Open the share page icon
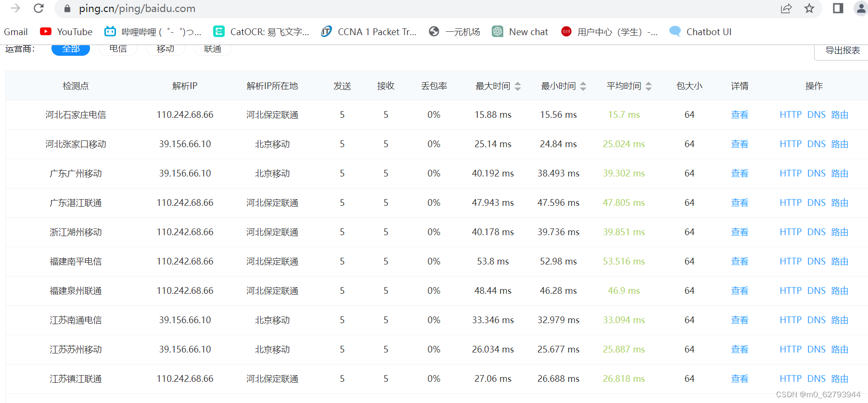Viewport: 868px width, 403px height. coord(786,8)
